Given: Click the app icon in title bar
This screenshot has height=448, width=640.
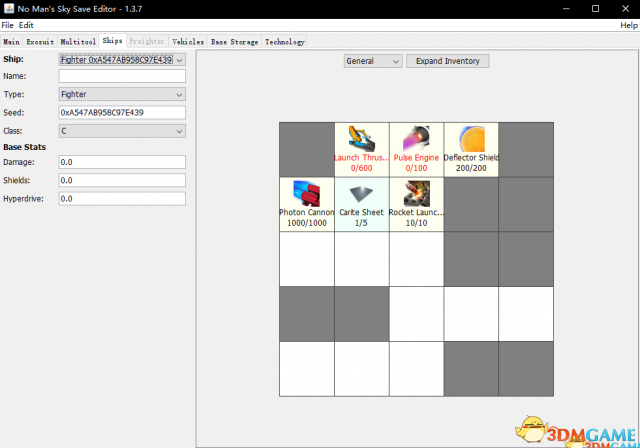Looking at the screenshot, I should (9, 9).
